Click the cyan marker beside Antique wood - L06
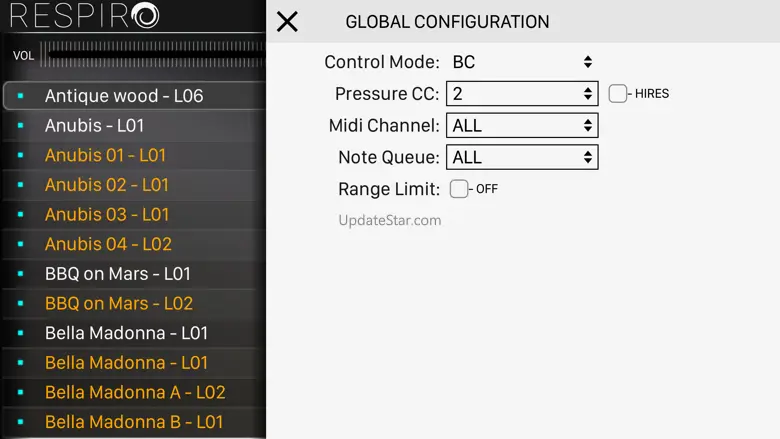 [20, 97]
